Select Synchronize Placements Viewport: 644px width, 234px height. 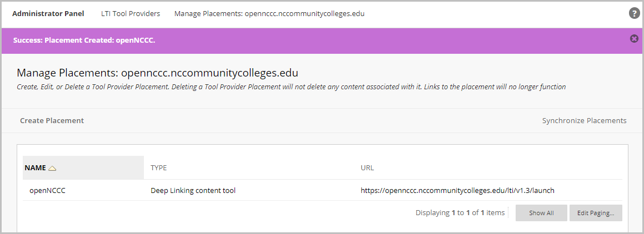pyautogui.click(x=584, y=120)
